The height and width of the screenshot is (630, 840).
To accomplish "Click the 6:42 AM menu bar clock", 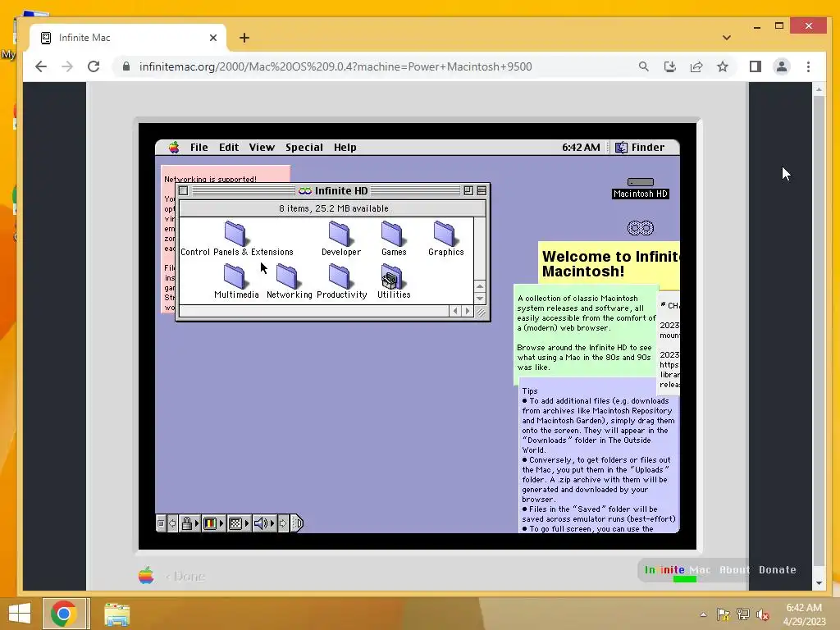I will [x=581, y=148].
